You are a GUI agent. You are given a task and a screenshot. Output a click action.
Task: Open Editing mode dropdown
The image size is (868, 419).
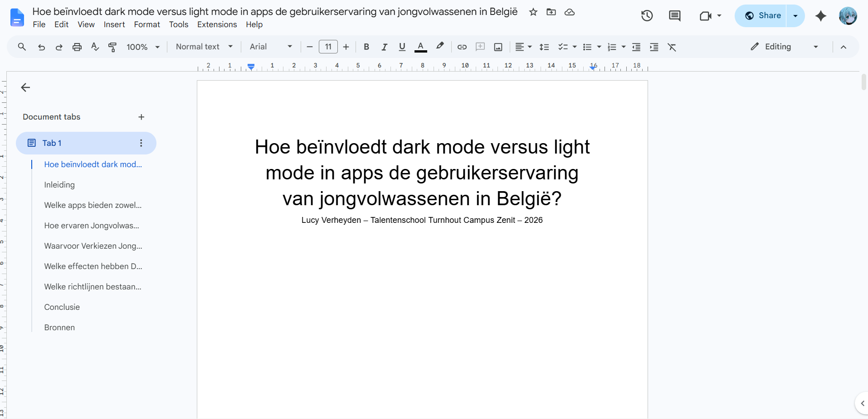click(x=785, y=47)
